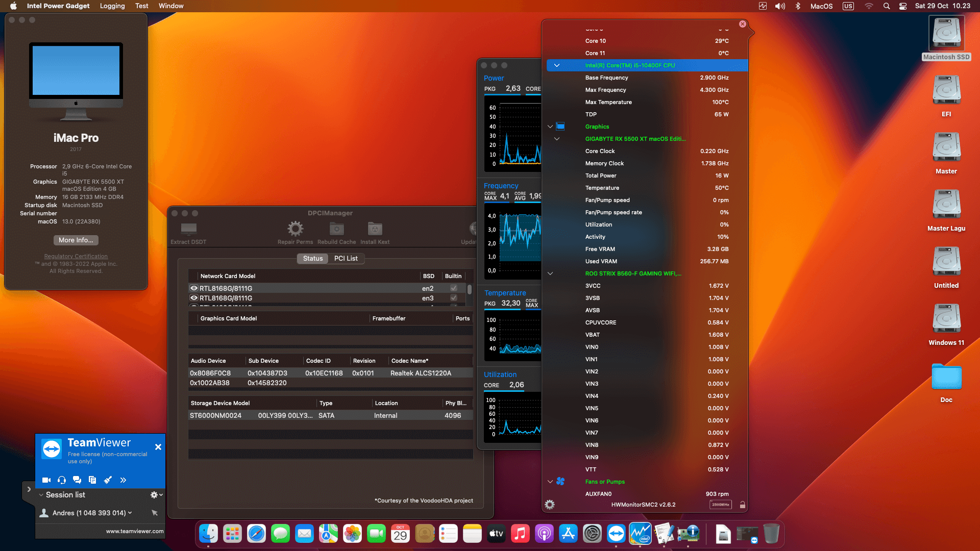Open the Windows 11 disk on desktop
This screenshot has width=980, height=551.
pos(946,319)
